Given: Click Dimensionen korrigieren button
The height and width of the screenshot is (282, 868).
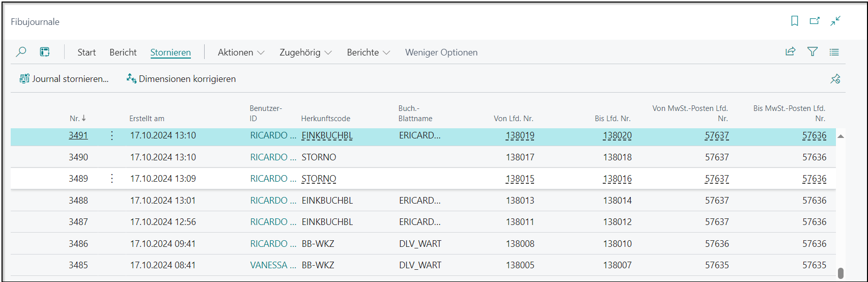Looking at the screenshot, I should click(x=181, y=79).
